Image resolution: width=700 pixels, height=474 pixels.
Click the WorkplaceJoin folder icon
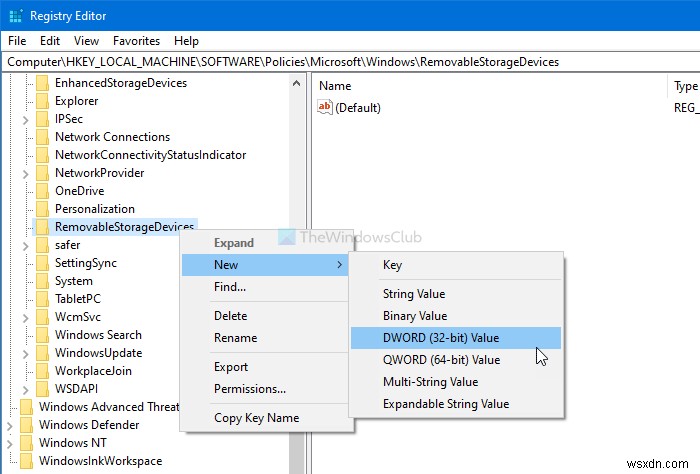tap(42, 371)
